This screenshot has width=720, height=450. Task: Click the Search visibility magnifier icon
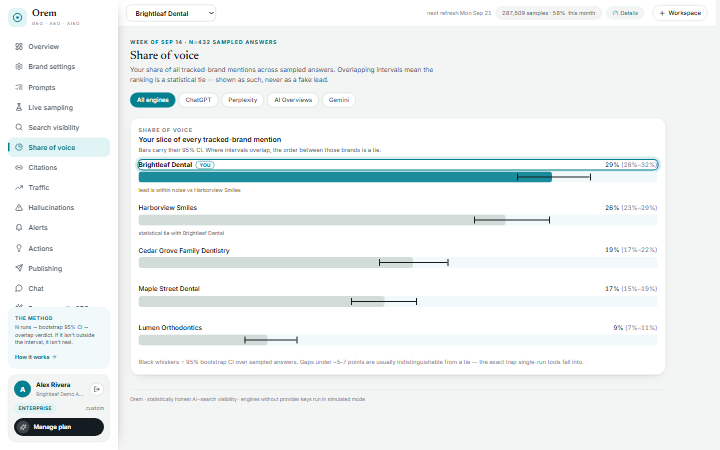tap(19, 127)
